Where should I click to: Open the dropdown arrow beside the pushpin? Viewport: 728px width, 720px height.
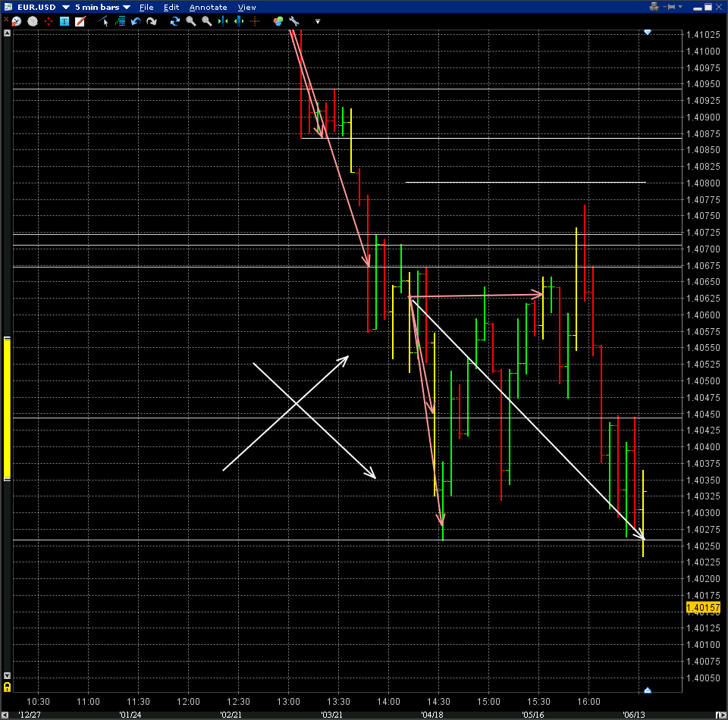pos(680,7)
